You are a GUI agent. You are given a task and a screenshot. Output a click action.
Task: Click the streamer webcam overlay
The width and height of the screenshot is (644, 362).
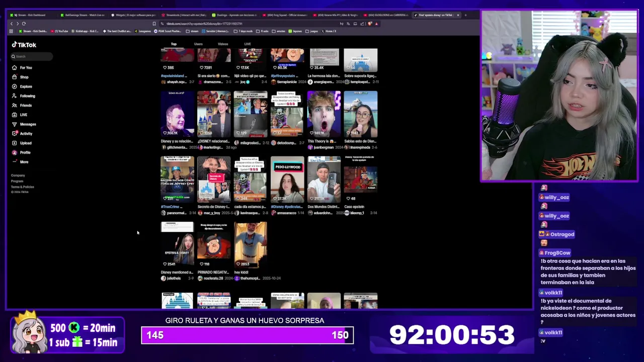coord(559,96)
